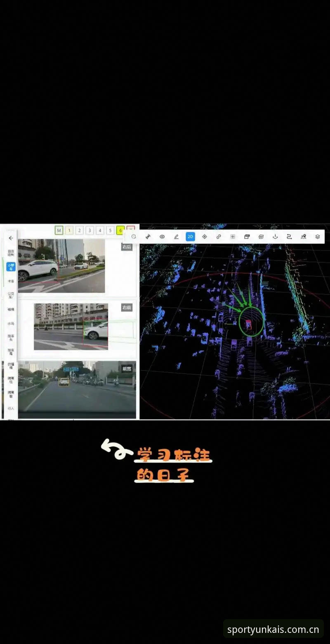This screenshot has height=644, width=330.
Task: Select the pencil edit tool
Action: (176, 237)
